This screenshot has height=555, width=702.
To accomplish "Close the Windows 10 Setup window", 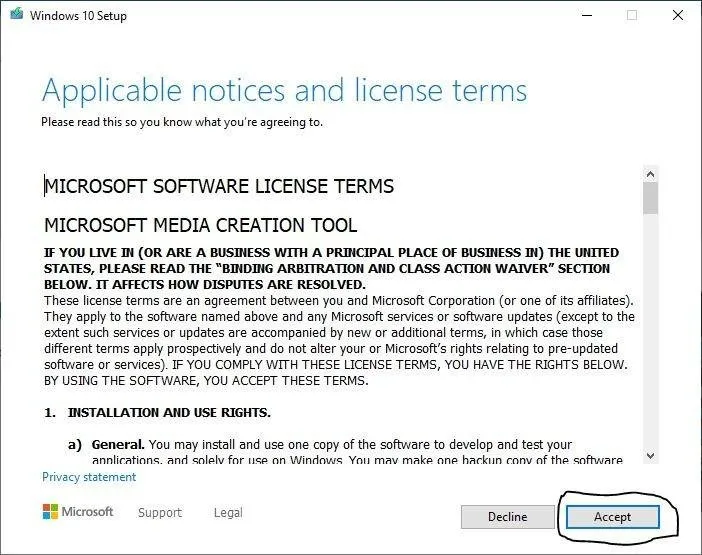I will click(x=678, y=15).
